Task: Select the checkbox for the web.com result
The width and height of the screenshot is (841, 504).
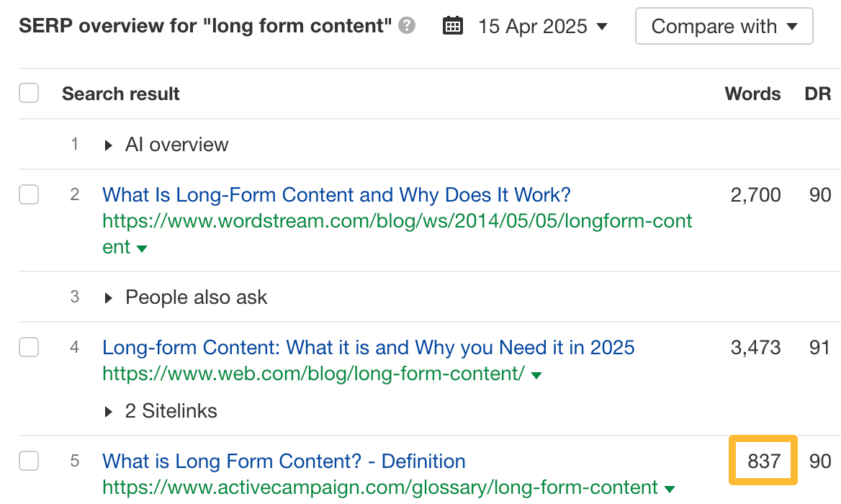Action: tap(29, 346)
